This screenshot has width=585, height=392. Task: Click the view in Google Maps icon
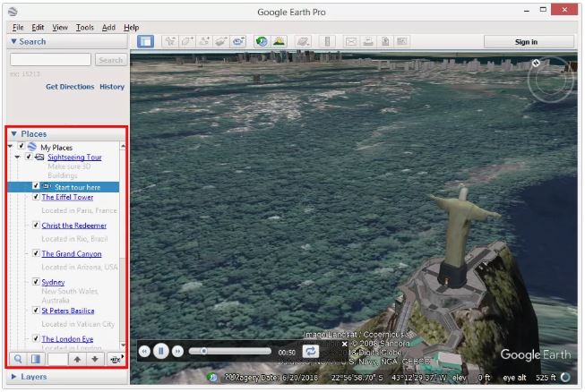click(x=402, y=41)
